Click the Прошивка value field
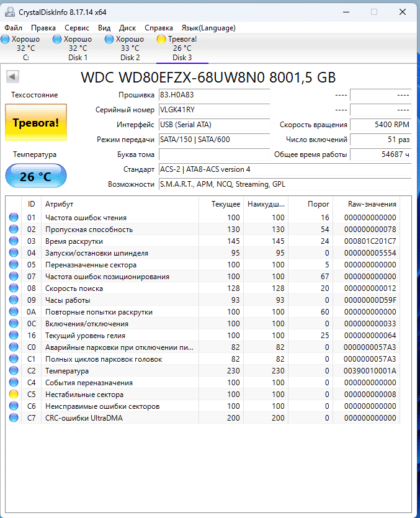This screenshot has height=518, width=420. pos(214,95)
